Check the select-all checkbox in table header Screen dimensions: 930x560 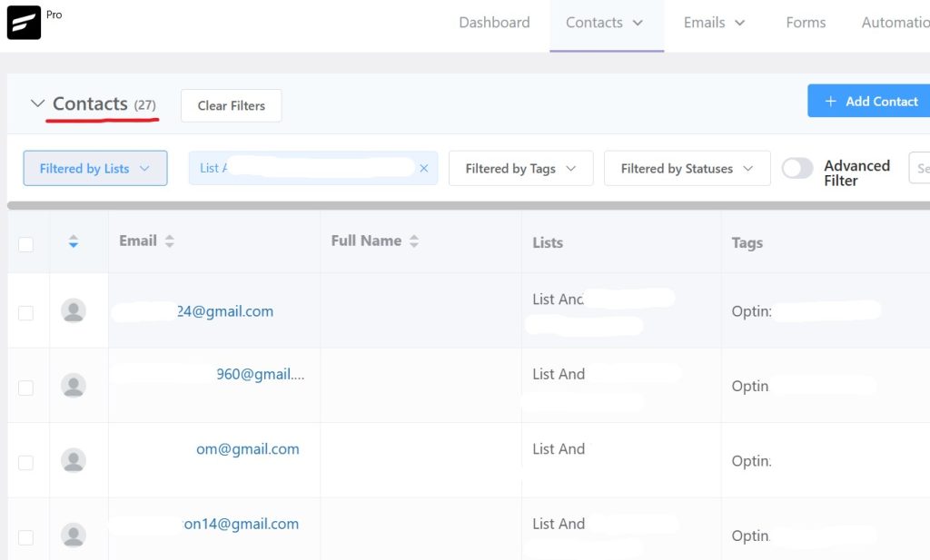[26, 243]
